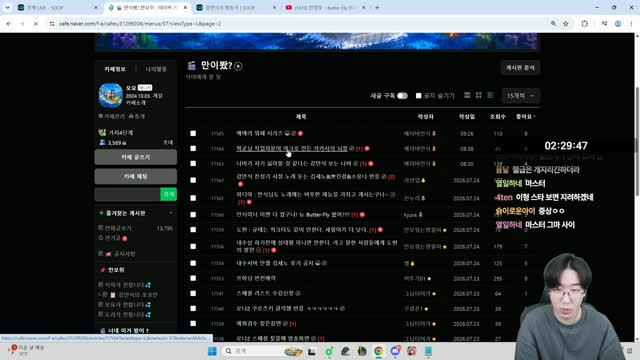Open Chrome from the Windows taskbar
The height and width of the screenshot is (360, 640).
(378, 351)
